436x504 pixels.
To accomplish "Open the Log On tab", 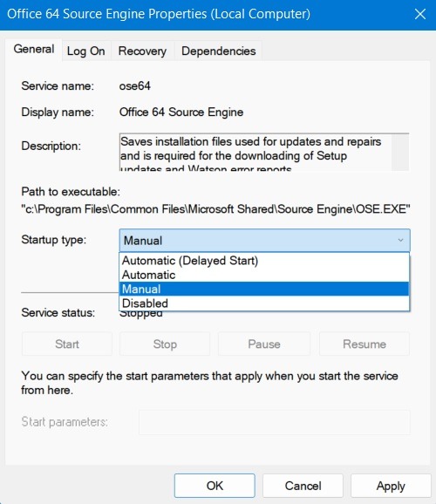I will pos(85,51).
